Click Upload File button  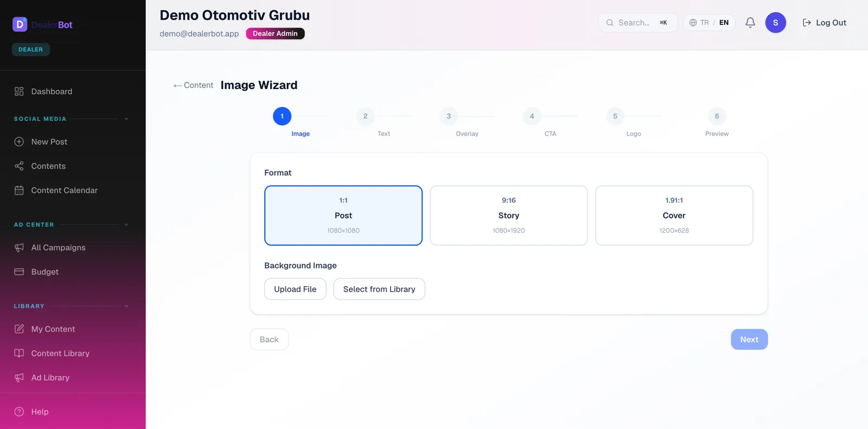pyautogui.click(x=295, y=289)
